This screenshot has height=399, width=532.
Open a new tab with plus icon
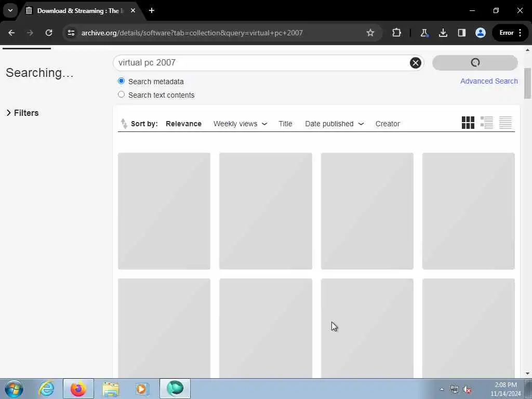[x=152, y=10]
